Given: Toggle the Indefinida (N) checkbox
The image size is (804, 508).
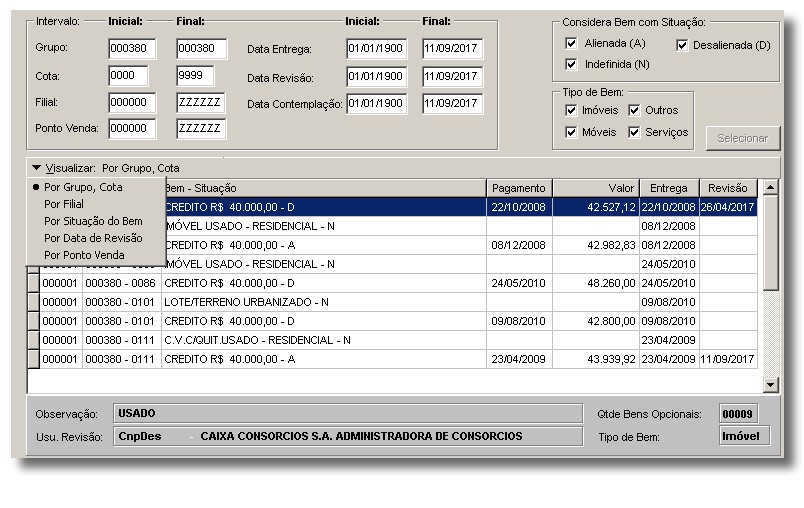Looking at the screenshot, I should 571,64.
